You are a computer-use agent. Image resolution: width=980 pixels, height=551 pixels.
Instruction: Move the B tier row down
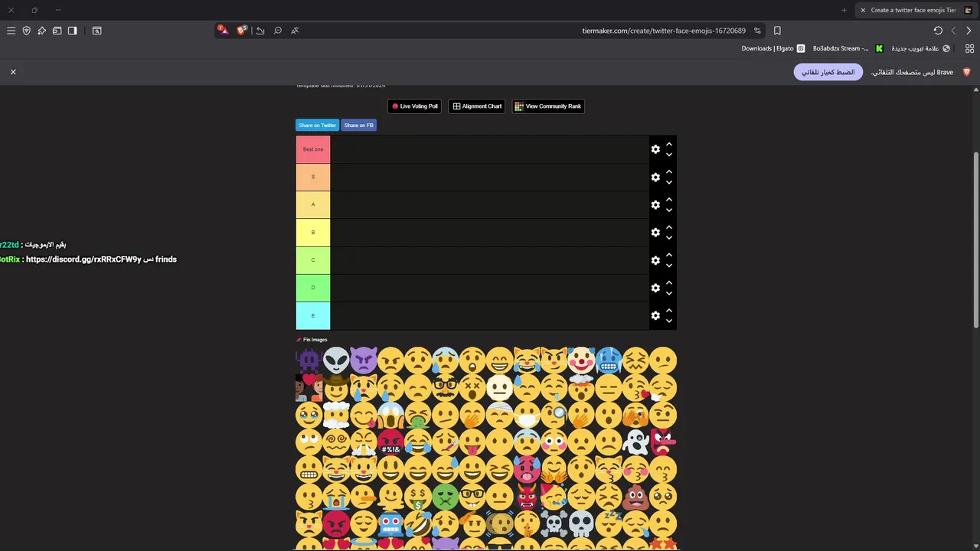pyautogui.click(x=668, y=237)
